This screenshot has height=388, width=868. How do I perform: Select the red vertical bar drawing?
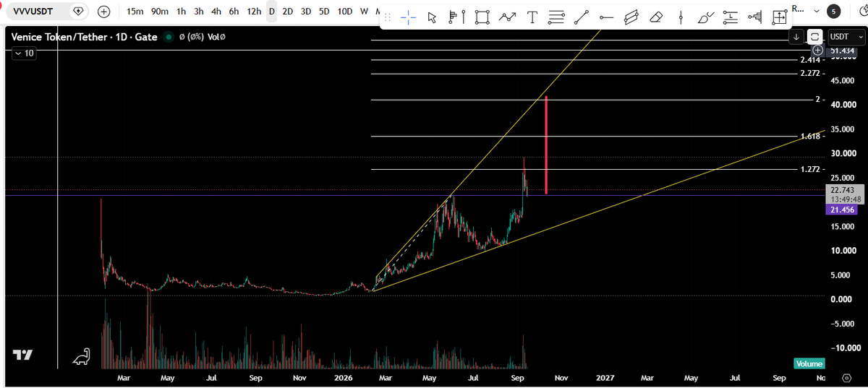pyautogui.click(x=546, y=145)
